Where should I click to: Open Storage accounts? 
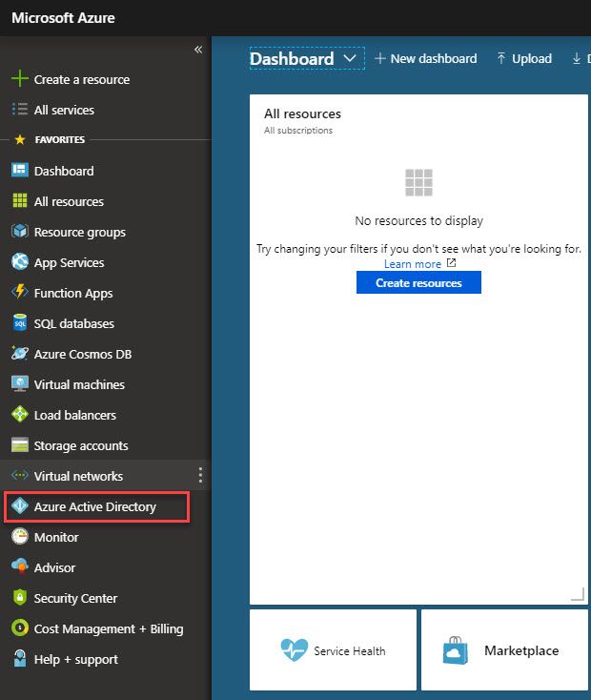(81, 445)
